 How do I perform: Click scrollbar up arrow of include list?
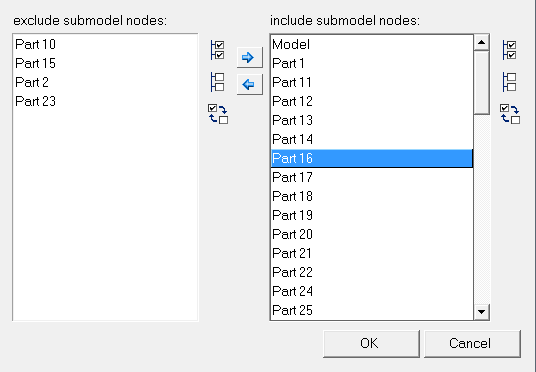coord(481,42)
